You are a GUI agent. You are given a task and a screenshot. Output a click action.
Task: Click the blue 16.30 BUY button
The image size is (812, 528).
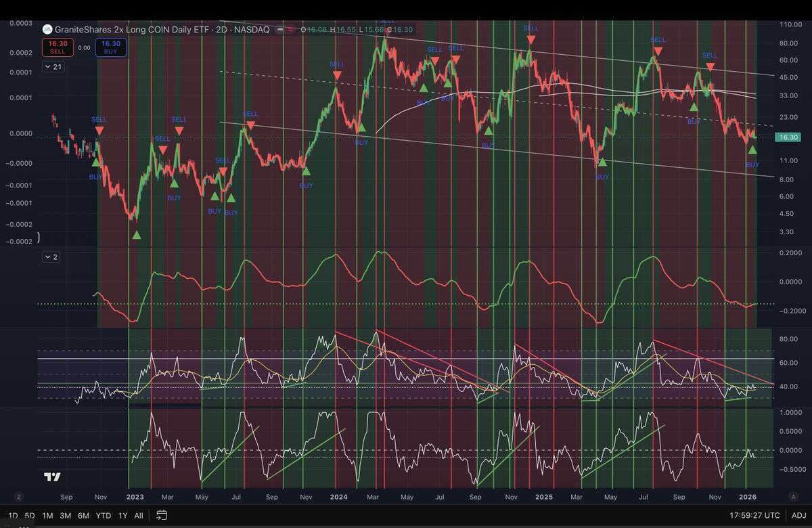(x=110, y=47)
